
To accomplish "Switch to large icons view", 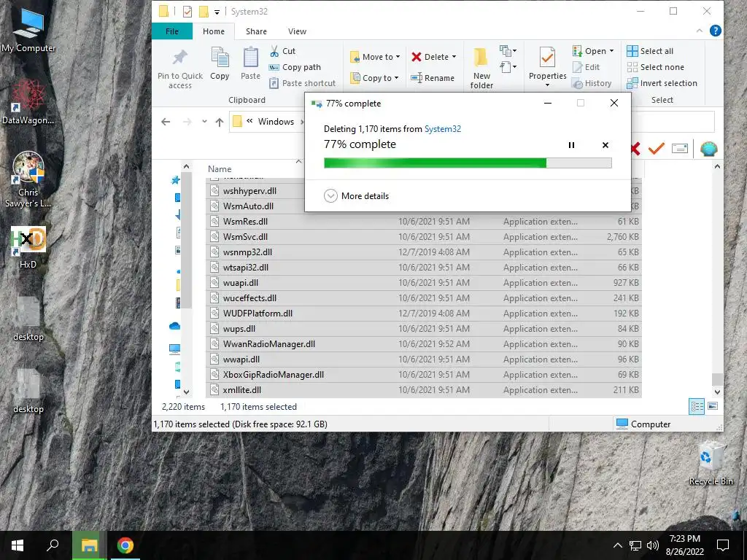I will pyautogui.click(x=713, y=406).
